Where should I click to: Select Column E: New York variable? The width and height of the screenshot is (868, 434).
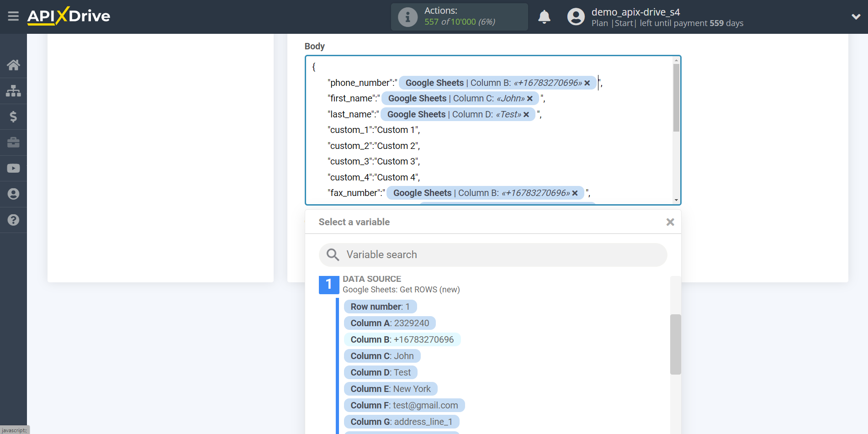[391, 389]
